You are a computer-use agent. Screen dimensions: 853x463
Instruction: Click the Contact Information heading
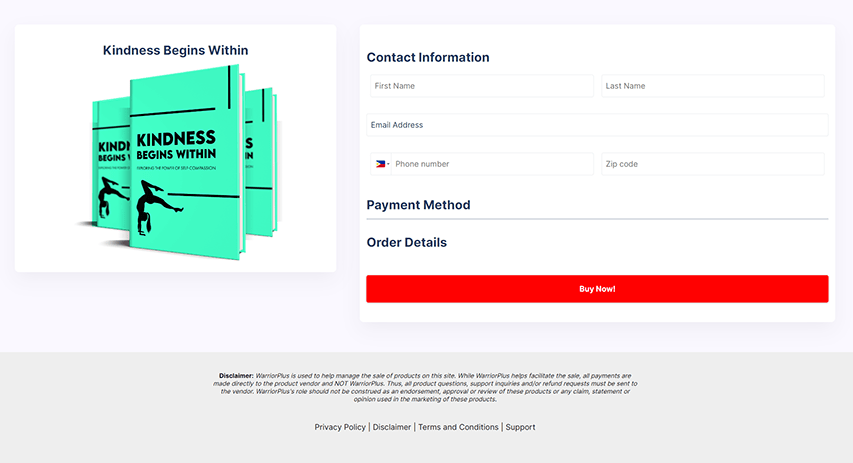(428, 58)
